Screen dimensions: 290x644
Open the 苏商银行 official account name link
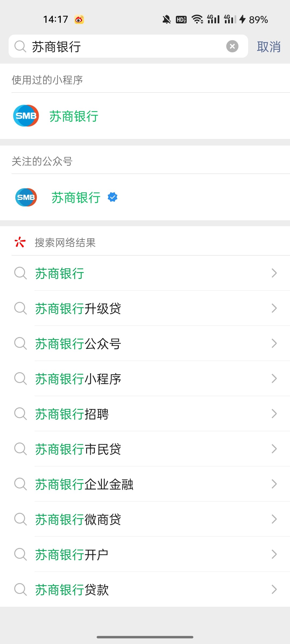point(76,198)
